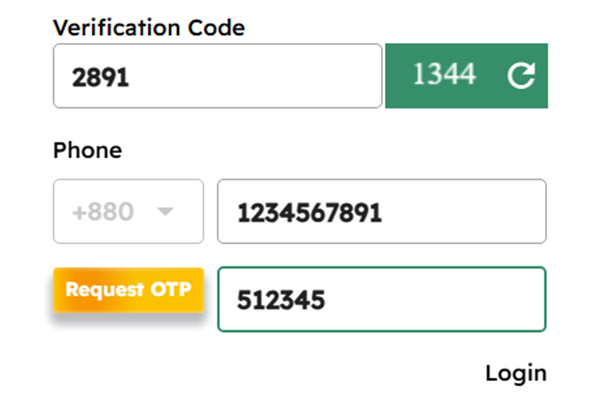Click the Phone label
600x400 pixels.
tap(87, 151)
